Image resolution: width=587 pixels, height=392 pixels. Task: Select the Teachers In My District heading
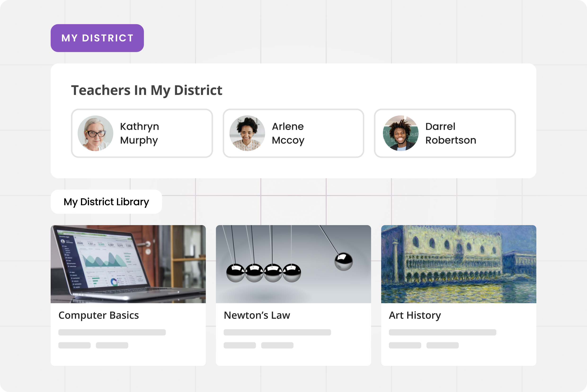[147, 90]
